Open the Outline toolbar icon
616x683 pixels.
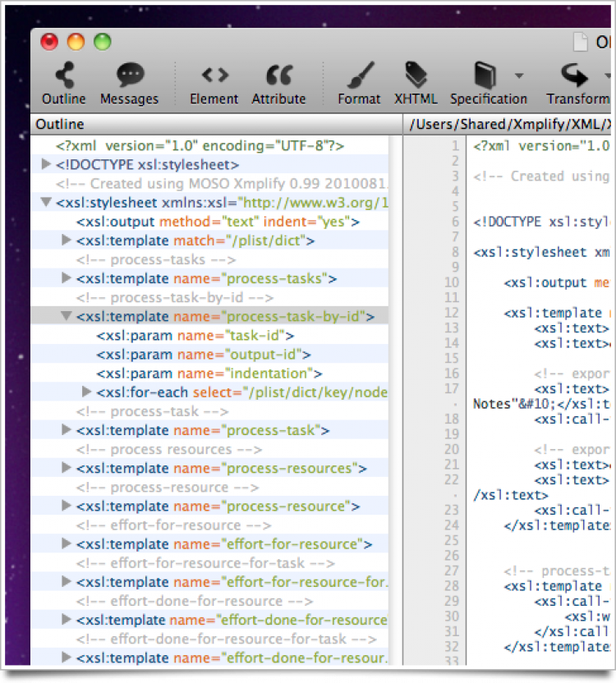click(65, 75)
